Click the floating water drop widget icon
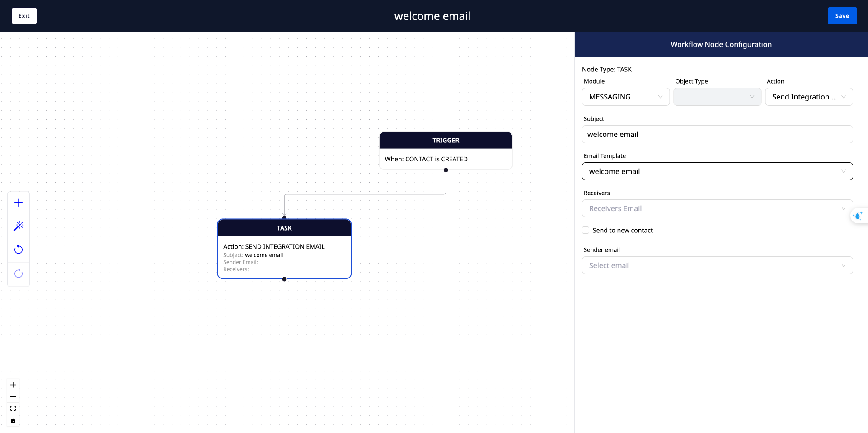Screen dimensions: 868x433 pyautogui.click(x=858, y=216)
